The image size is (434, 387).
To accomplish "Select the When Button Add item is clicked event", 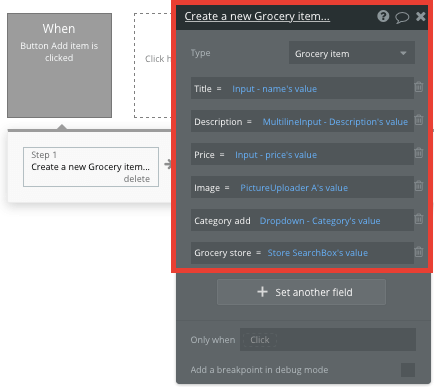I will coord(59,65).
